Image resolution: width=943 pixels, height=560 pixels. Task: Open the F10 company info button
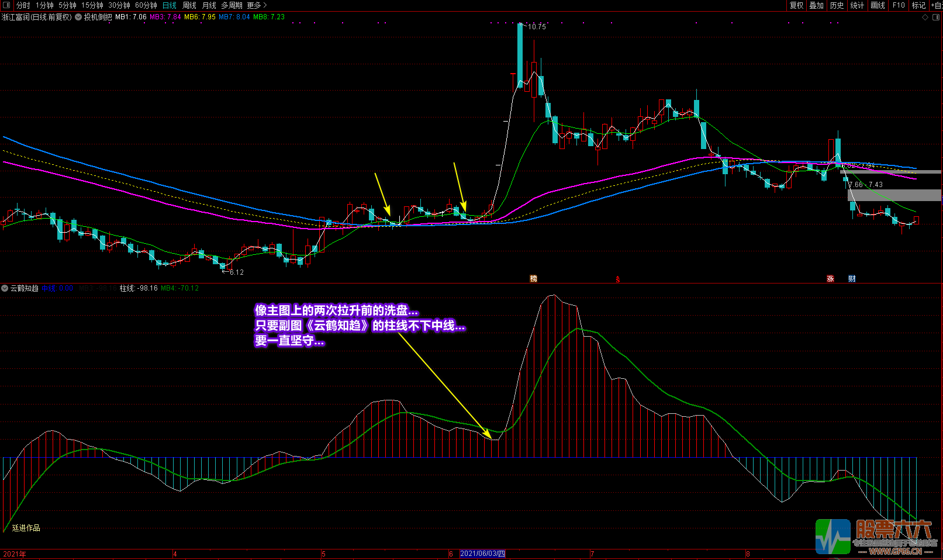[x=899, y=5]
